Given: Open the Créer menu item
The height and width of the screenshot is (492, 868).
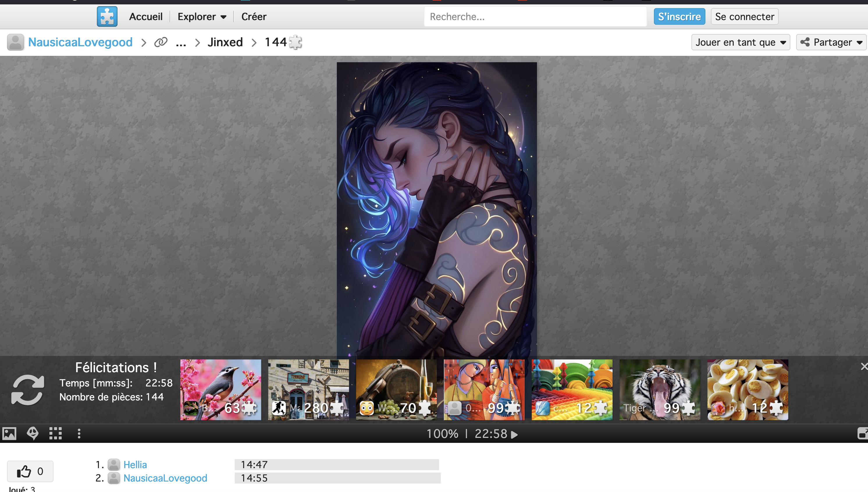Looking at the screenshot, I should click(x=253, y=17).
